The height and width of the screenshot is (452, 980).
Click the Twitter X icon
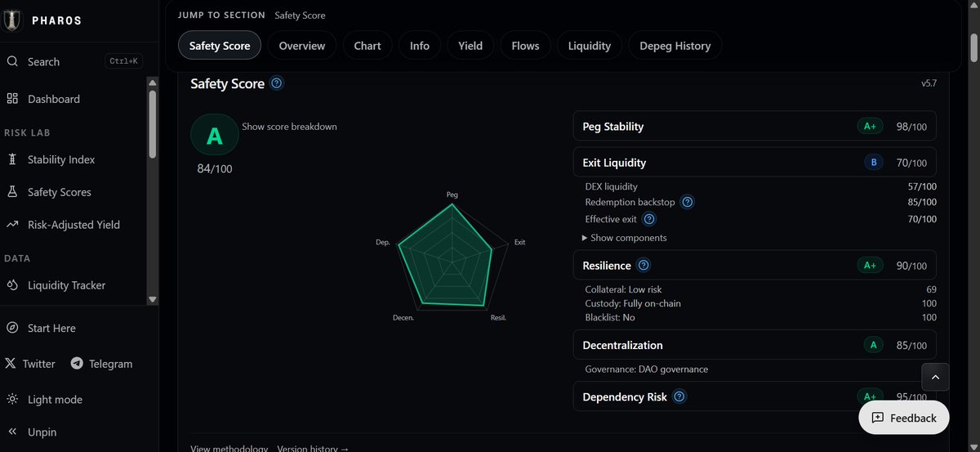coord(11,364)
